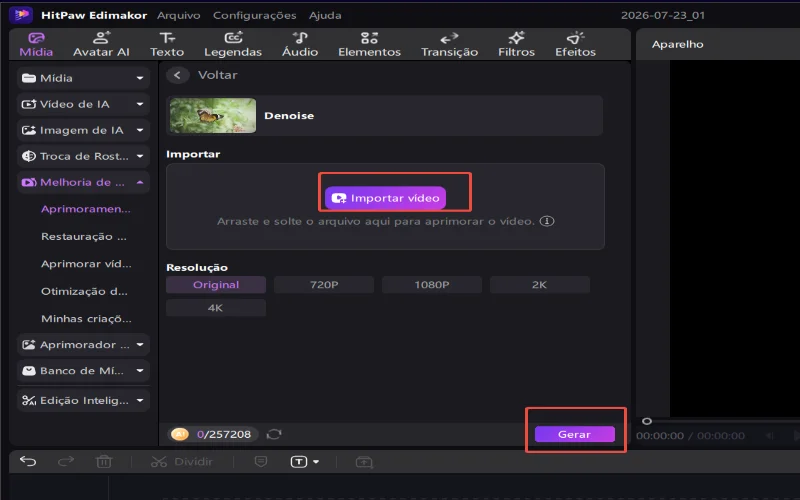The image size is (800, 500).
Task: Click the Edição Intelig... scissors icon
Action: coord(29,401)
